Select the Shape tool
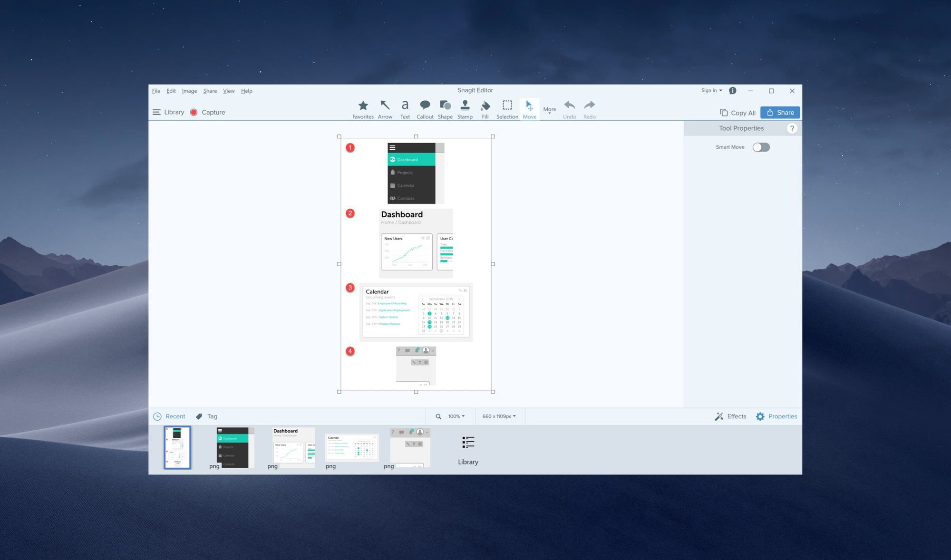 (x=445, y=108)
